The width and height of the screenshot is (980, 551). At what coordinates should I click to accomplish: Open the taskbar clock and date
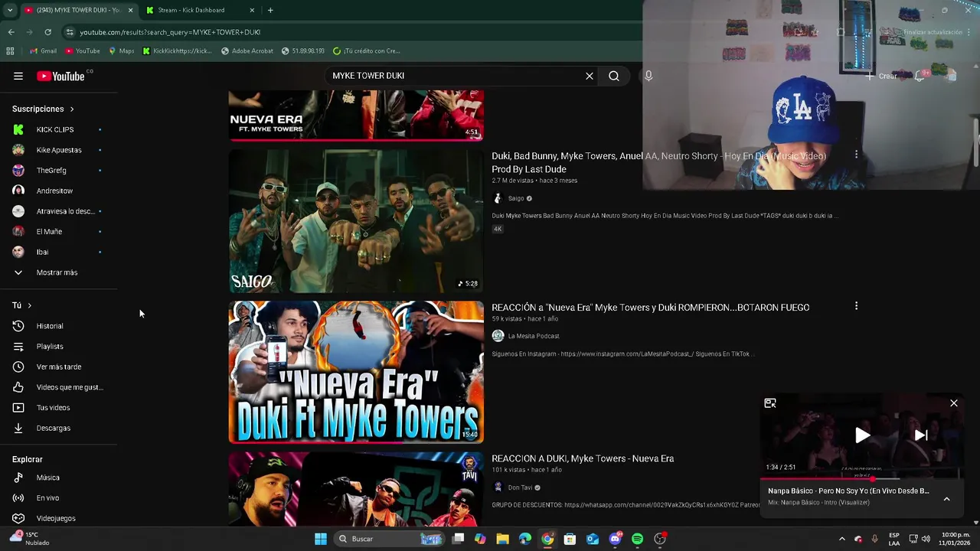pyautogui.click(x=955, y=539)
